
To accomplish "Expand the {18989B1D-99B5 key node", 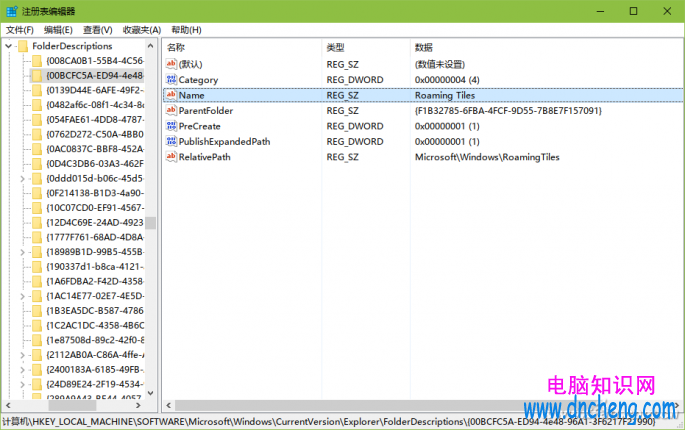I will (x=23, y=253).
